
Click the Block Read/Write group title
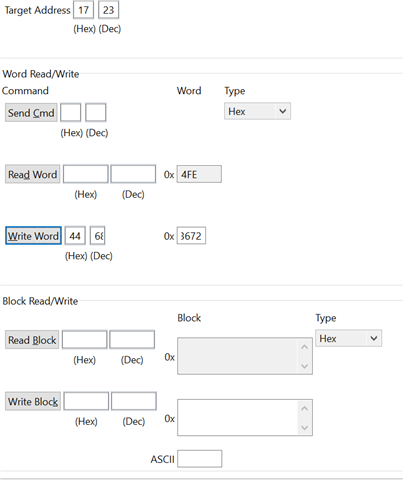coord(40,301)
